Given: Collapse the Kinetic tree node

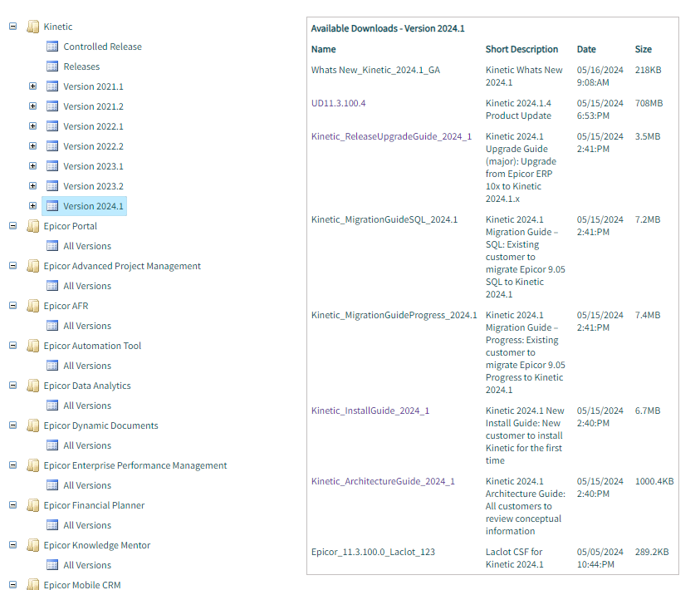Looking at the screenshot, I should pyautogui.click(x=13, y=27).
